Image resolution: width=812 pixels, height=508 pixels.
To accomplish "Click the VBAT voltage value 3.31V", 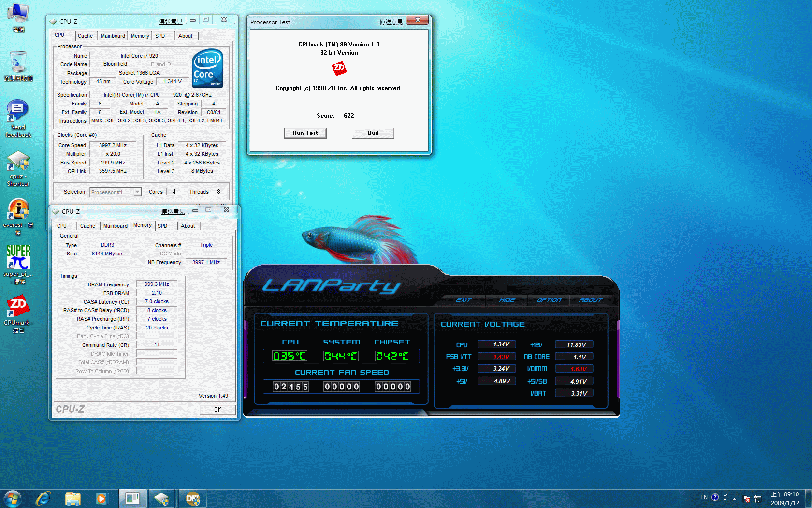I will (574, 393).
